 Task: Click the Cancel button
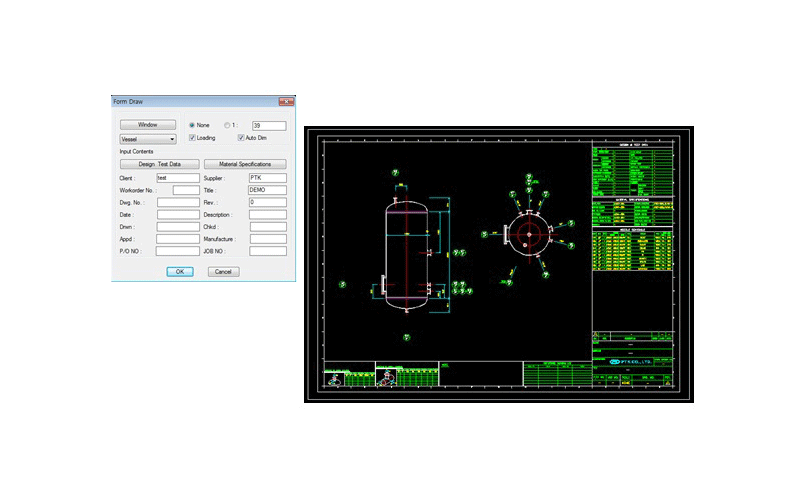click(x=223, y=272)
